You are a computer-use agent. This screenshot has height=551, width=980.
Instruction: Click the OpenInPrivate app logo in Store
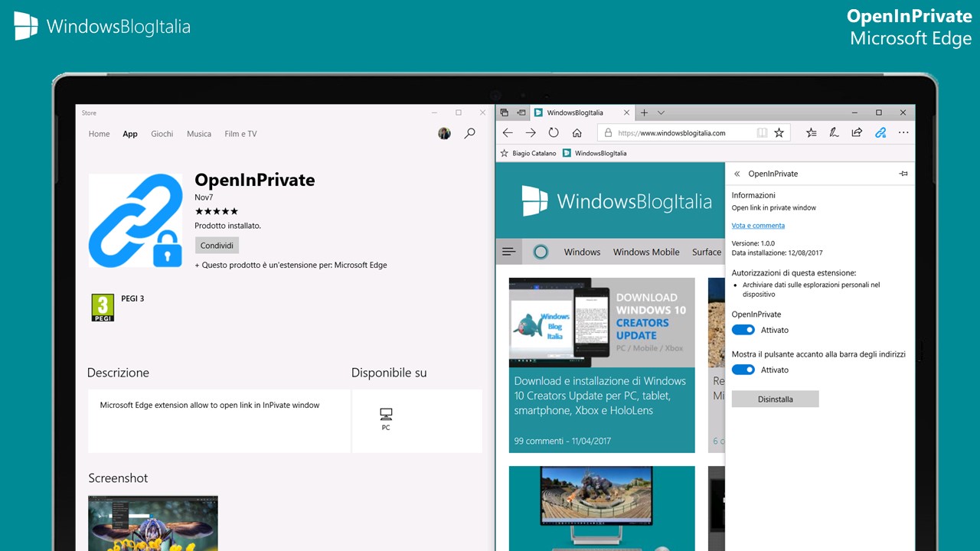(136, 220)
